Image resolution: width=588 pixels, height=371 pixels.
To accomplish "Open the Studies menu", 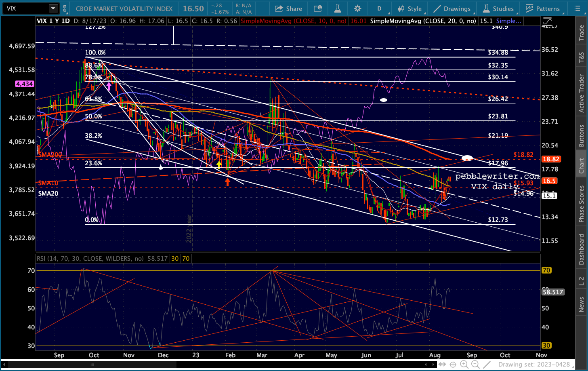I will click(498, 8).
